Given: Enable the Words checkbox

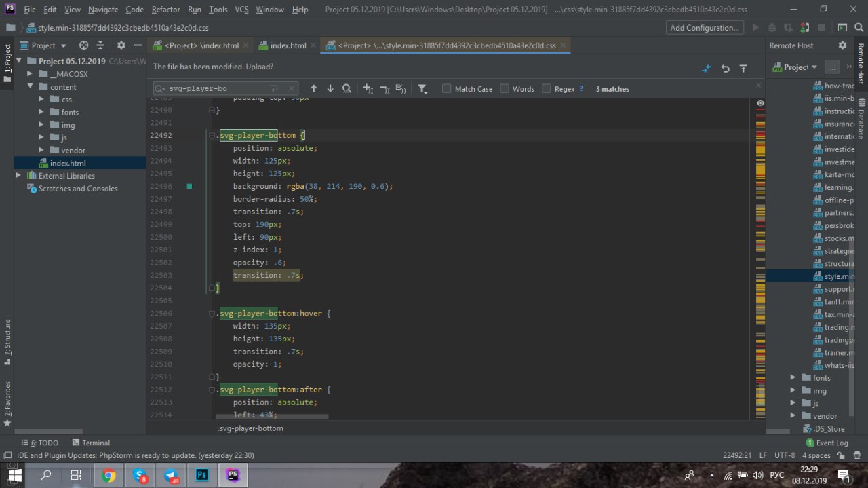Looking at the screenshot, I should pos(505,89).
